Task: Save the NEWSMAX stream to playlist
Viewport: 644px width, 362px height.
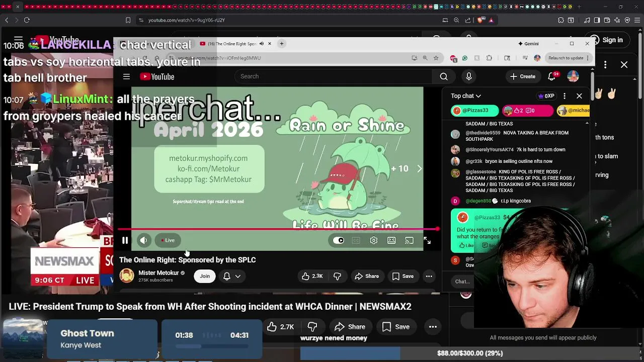Action: click(395, 327)
